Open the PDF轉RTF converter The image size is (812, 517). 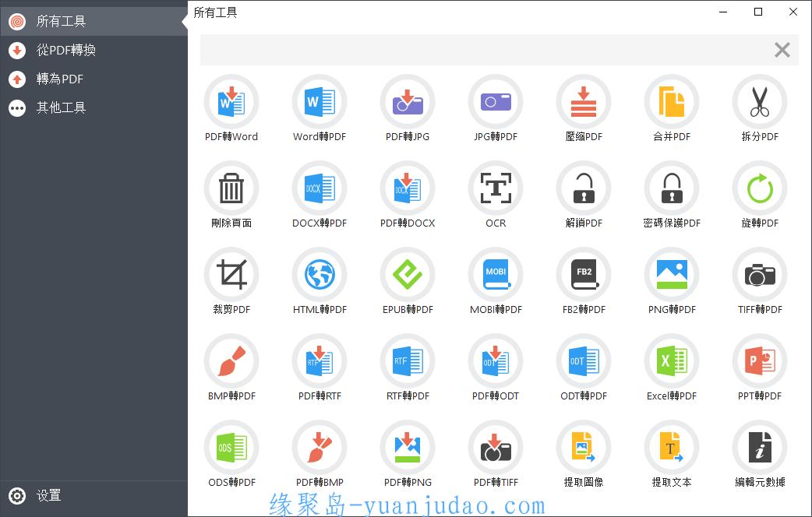click(x=320, y=361)
